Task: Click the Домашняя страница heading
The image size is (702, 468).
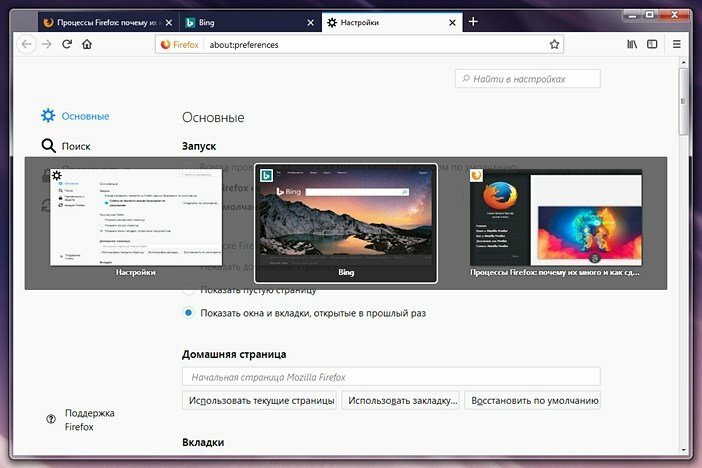Action: 234,354
